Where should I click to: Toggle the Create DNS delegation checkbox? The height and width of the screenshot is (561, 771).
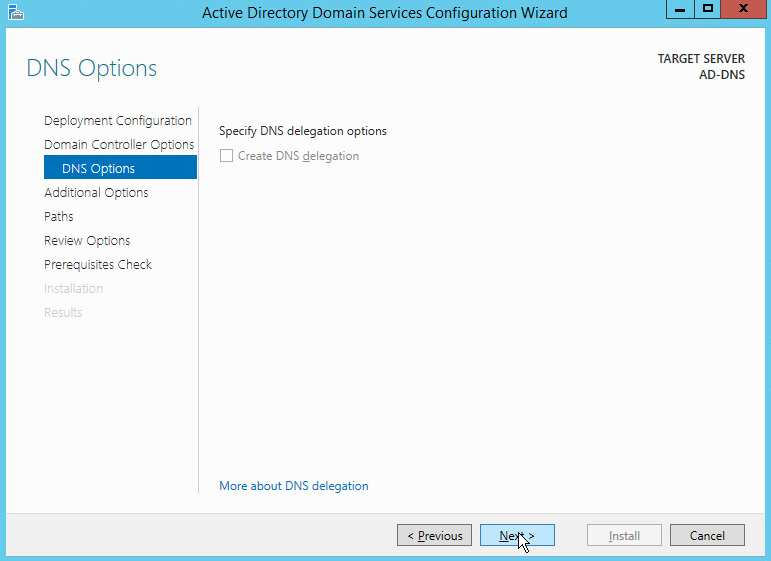click(x=226, y=156)
